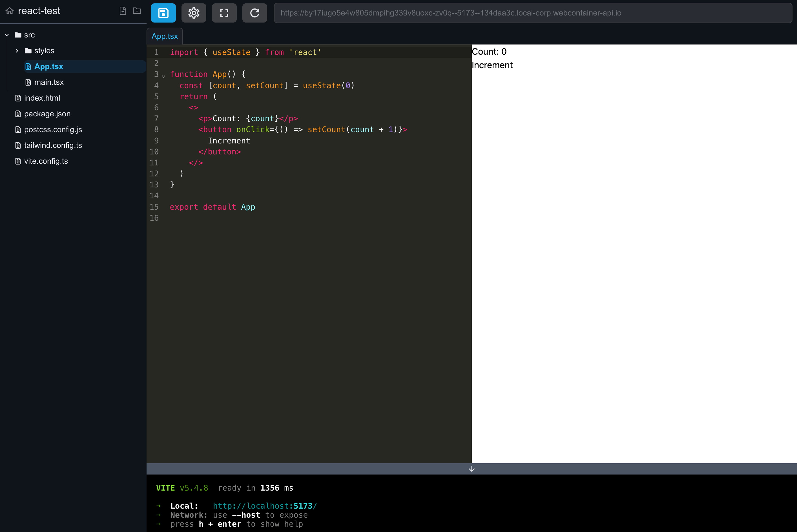Screen dimensions: 797x532
Task: Select vite.config.ts in the explorer
Action: click(x=46, y=161)
